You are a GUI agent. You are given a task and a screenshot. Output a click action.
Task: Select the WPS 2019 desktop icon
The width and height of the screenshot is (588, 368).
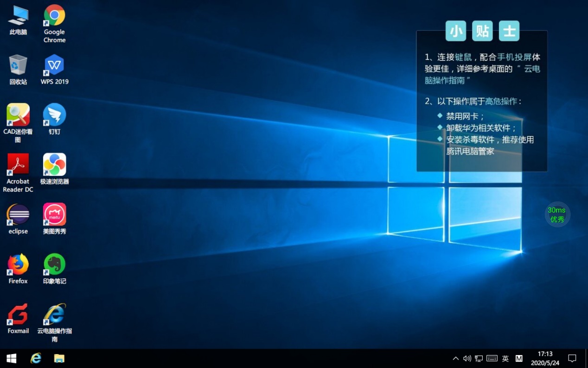[x=54, y=66]
